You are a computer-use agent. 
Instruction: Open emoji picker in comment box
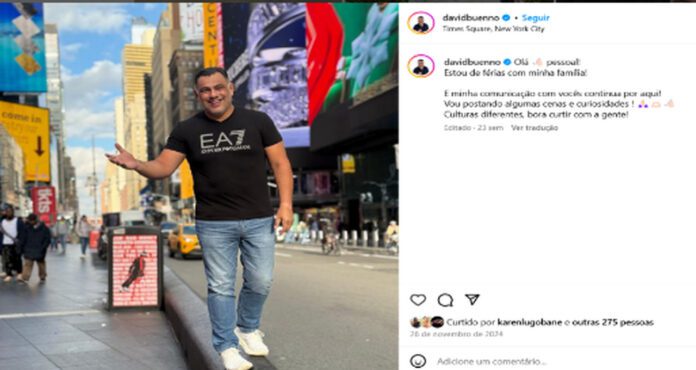(418, 361)
